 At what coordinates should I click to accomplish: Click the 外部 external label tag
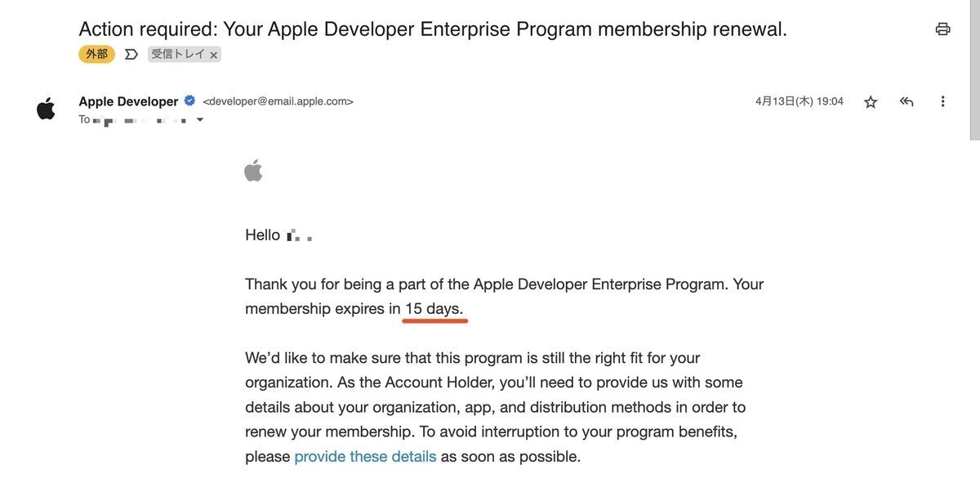(x=97, y=55)
